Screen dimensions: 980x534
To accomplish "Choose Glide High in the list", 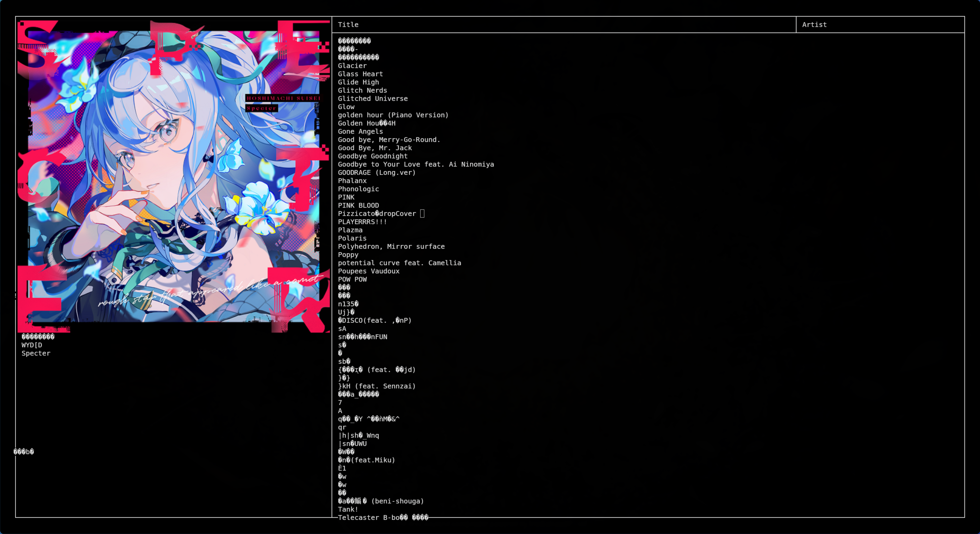I will tap(359, 82).
